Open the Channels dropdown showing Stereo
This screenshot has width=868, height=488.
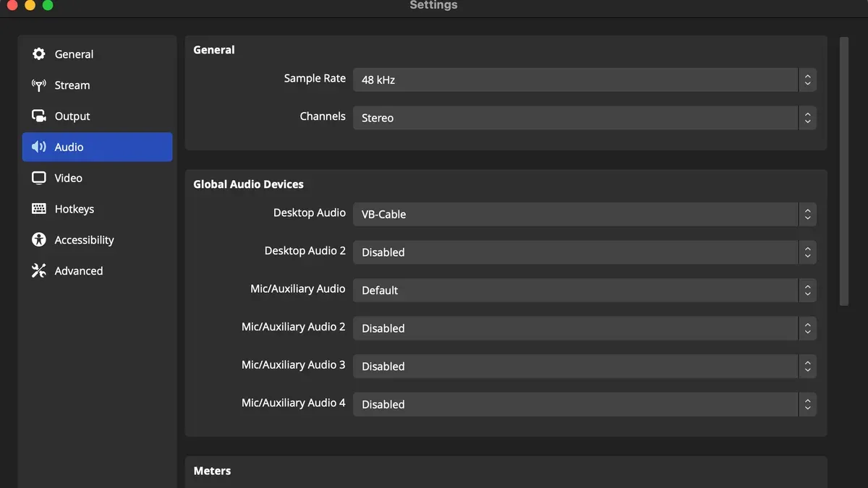pyautogui.click(x=584, y=118)
